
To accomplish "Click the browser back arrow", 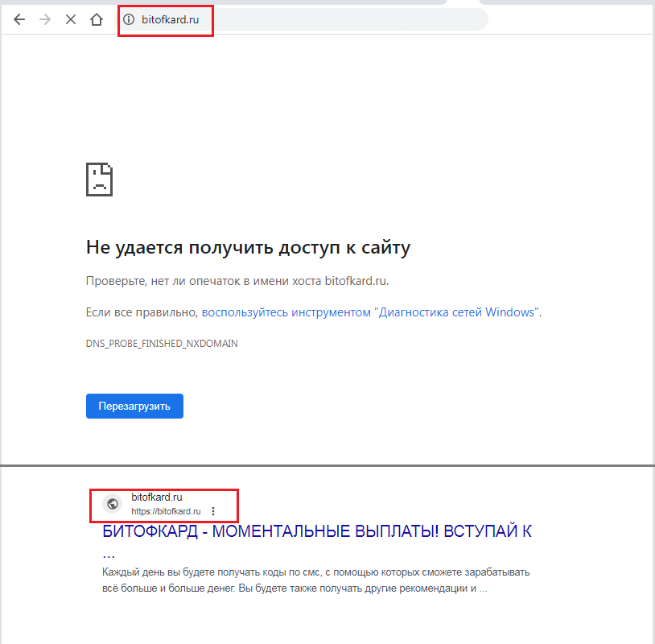I will [19, 19].
